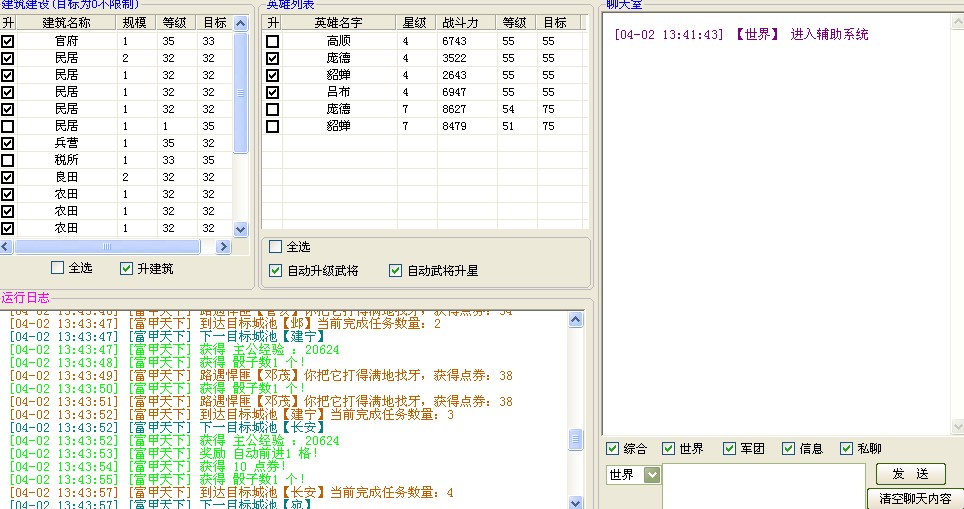Click combat power value 6743
Image resolution: width=964 pixels, height=509 pixels.
tap(454, 41)
